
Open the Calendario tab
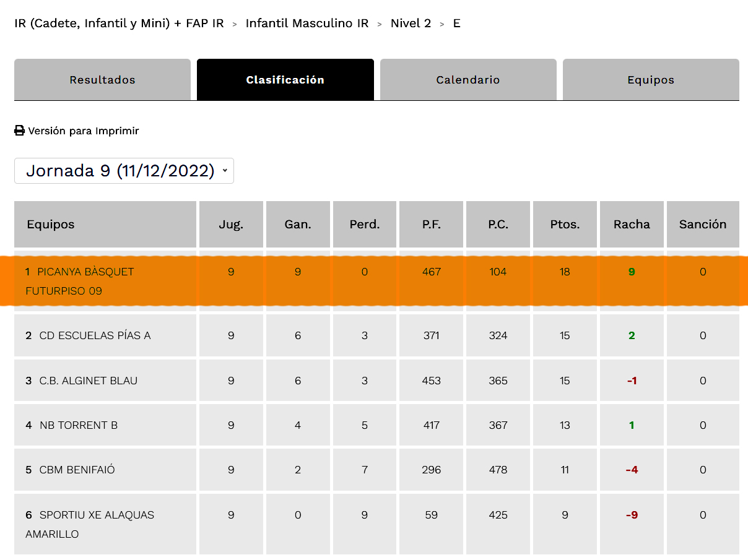pos(468,80)
